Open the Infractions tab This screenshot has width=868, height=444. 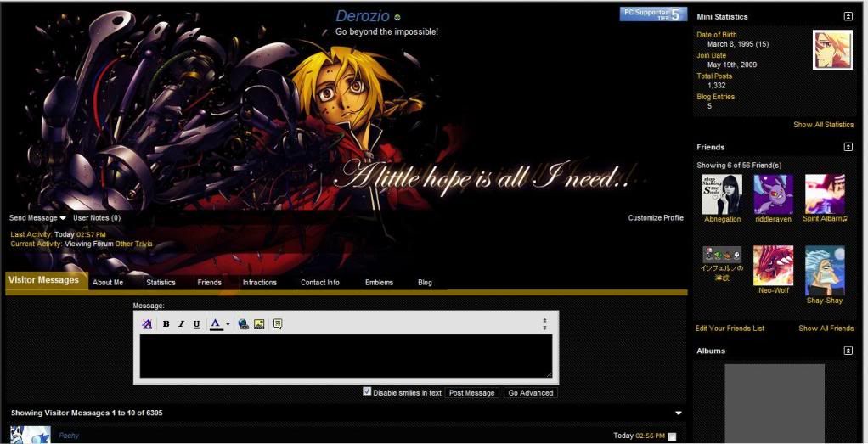259,283
